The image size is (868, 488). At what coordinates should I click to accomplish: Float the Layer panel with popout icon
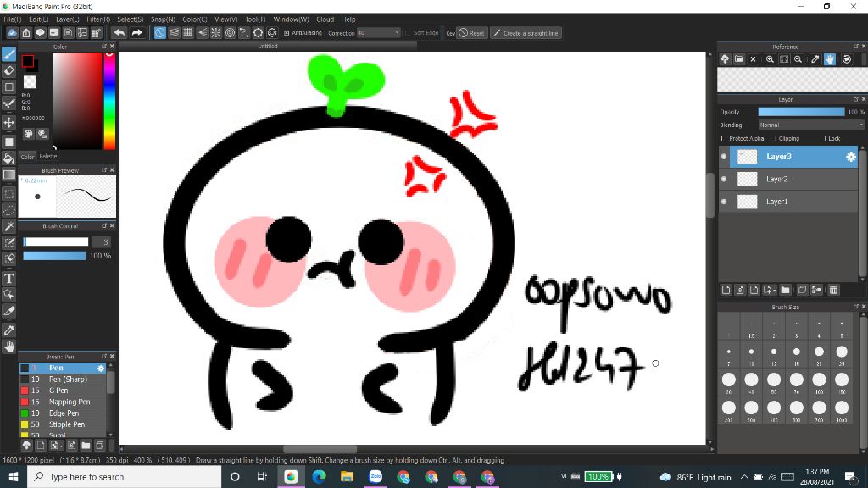coord(856,100)
